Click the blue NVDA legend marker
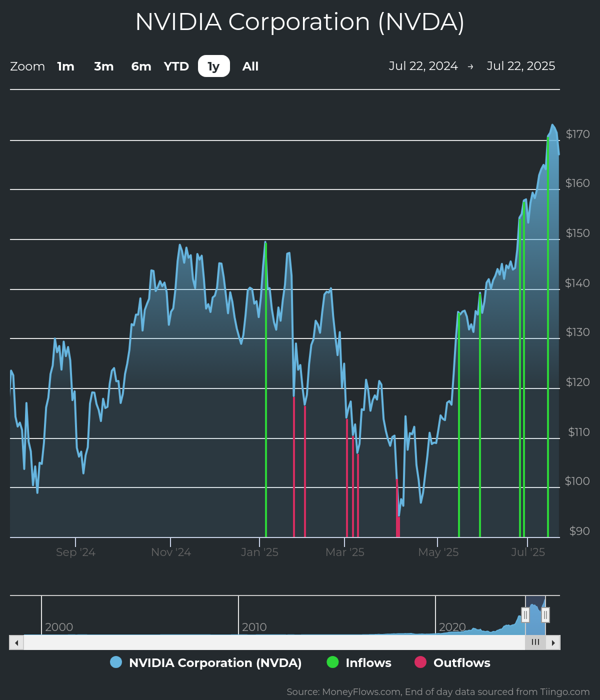 (x=116, y=662)
